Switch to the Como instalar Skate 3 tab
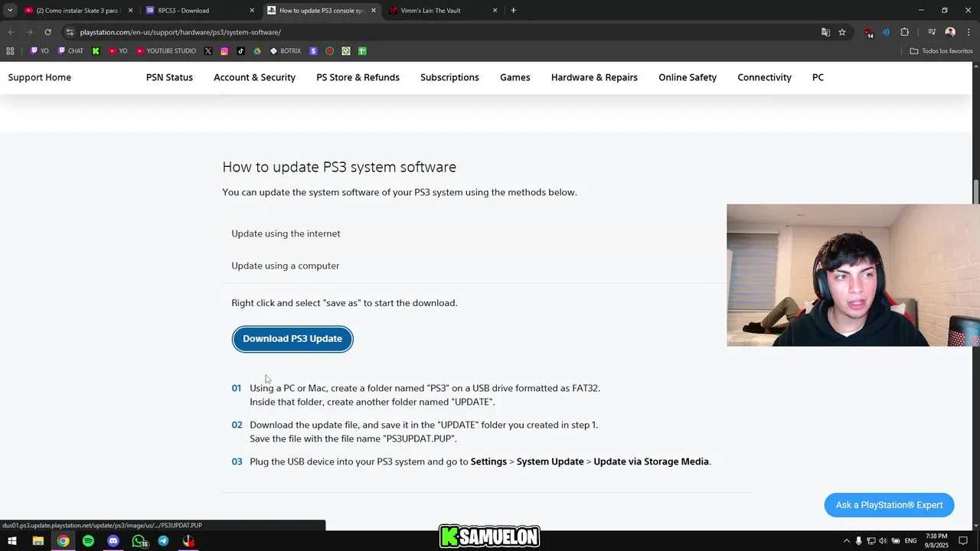Image resolution: width=980 pixels, height=551 pixels. point(78,11)
